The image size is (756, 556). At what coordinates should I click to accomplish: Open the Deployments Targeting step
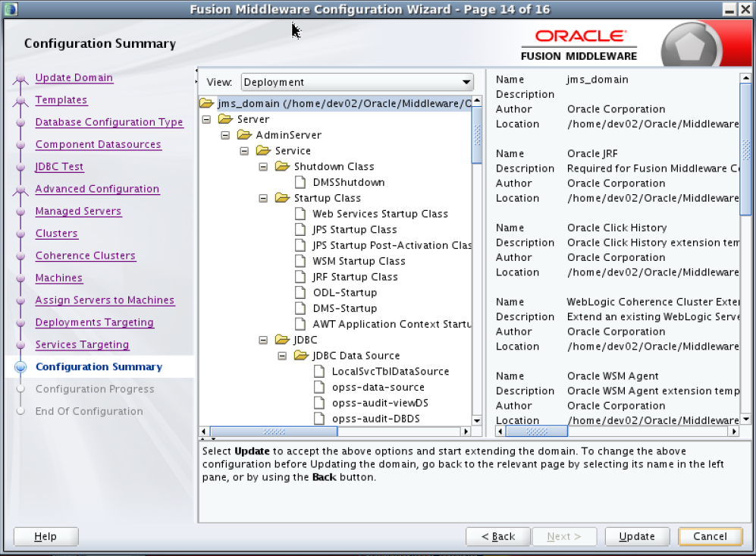[95, 322]
